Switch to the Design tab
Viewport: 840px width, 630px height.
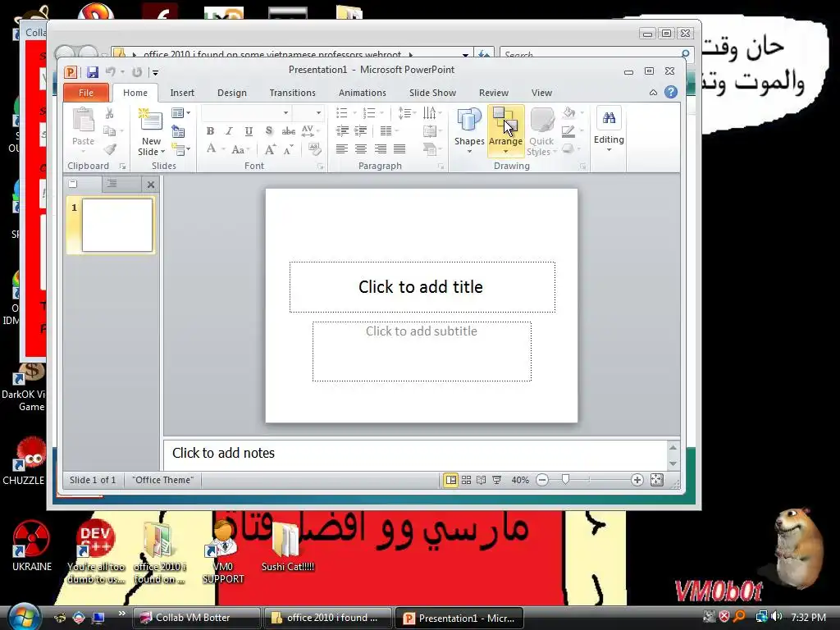pyautogui.click(x=232, y=93)
